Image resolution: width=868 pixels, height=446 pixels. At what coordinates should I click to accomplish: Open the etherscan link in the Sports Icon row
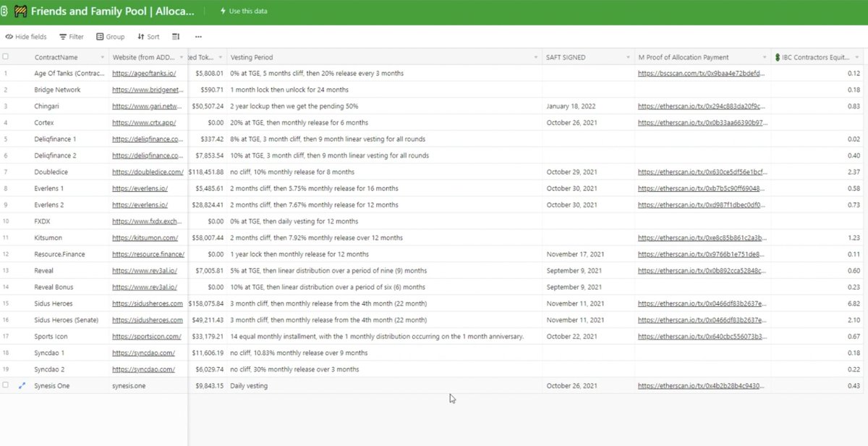click(x=701, y=337)
